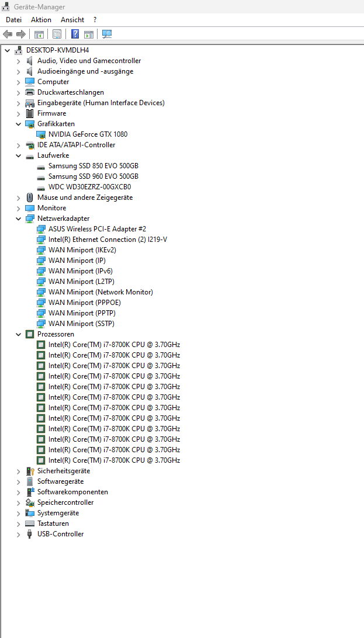Click the monitor icon beside Monitore
Viewport: 364px width, 638px height.
tap(30, 209)
